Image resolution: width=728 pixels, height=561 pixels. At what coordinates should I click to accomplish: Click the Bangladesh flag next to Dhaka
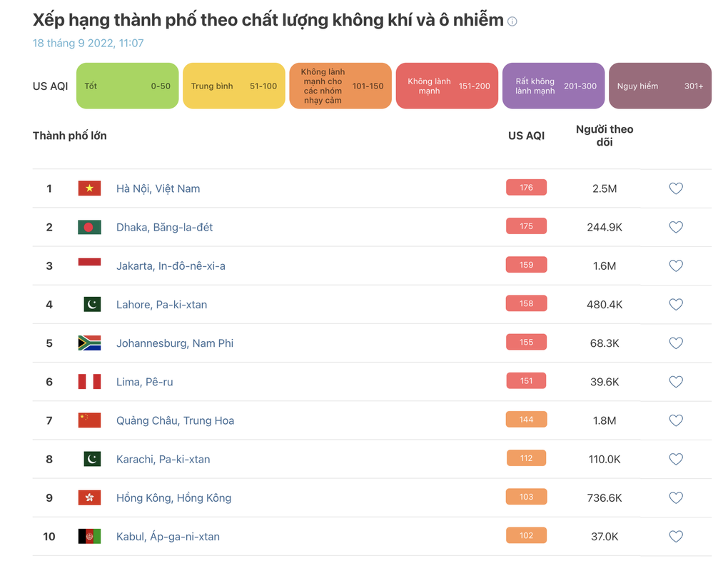click(89, 227)
